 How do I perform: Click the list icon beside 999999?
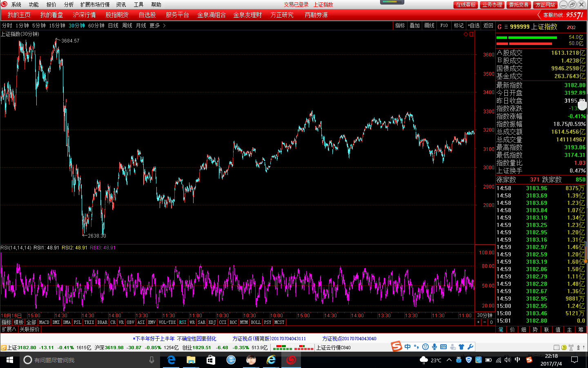(506, 27)
